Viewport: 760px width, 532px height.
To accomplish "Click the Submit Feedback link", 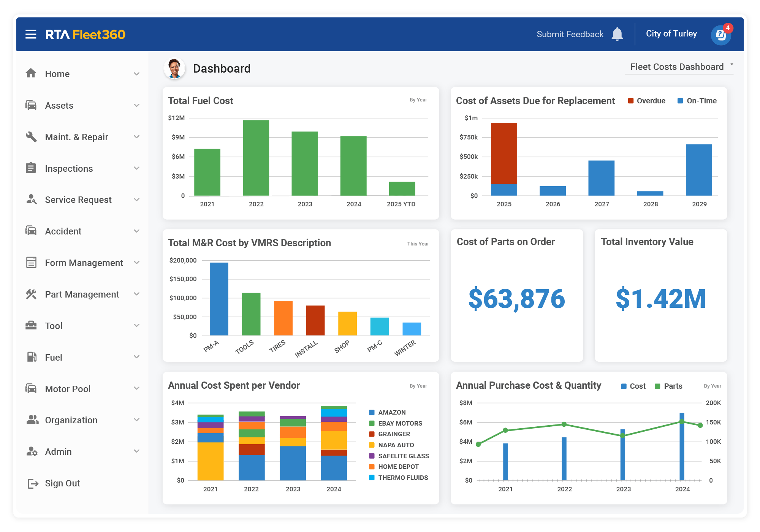I will 570,34.
